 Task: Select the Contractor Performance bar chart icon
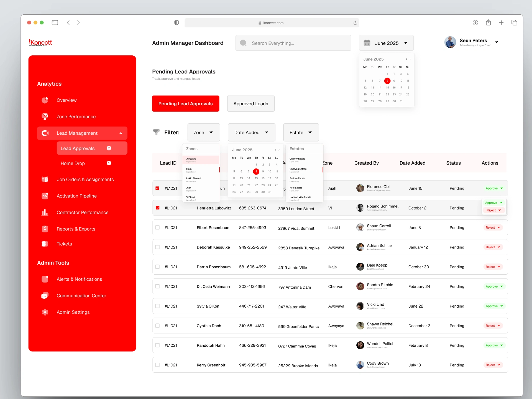click(45, 213)
